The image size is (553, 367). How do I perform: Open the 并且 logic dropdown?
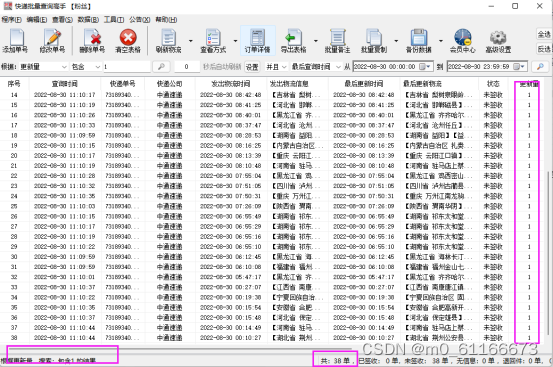point(284,66)
